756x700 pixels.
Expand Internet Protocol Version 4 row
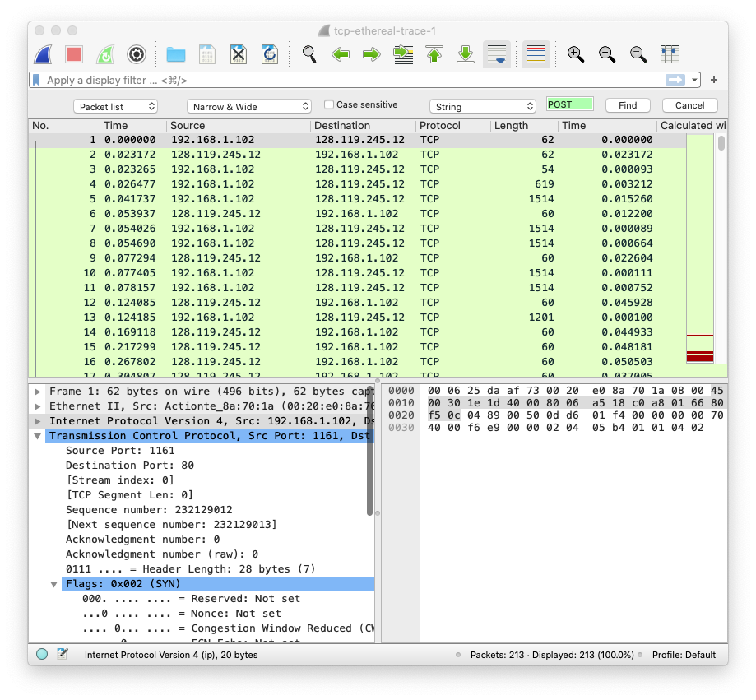coord(38,421)
